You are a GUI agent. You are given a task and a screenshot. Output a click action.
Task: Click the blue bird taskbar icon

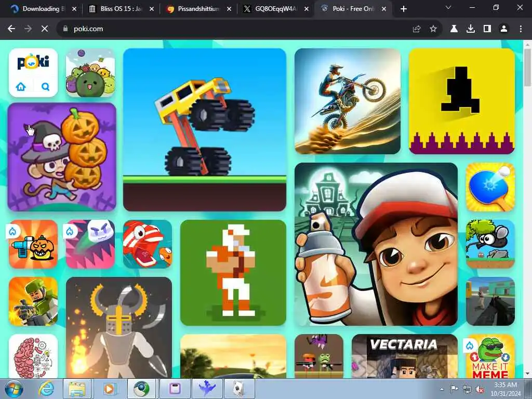click(x=207, y=389)
